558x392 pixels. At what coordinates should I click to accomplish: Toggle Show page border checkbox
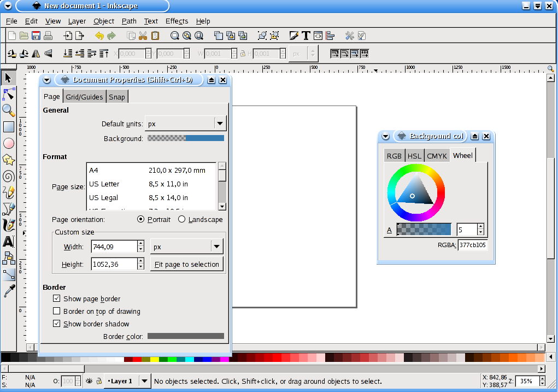[x=56, y=299]
